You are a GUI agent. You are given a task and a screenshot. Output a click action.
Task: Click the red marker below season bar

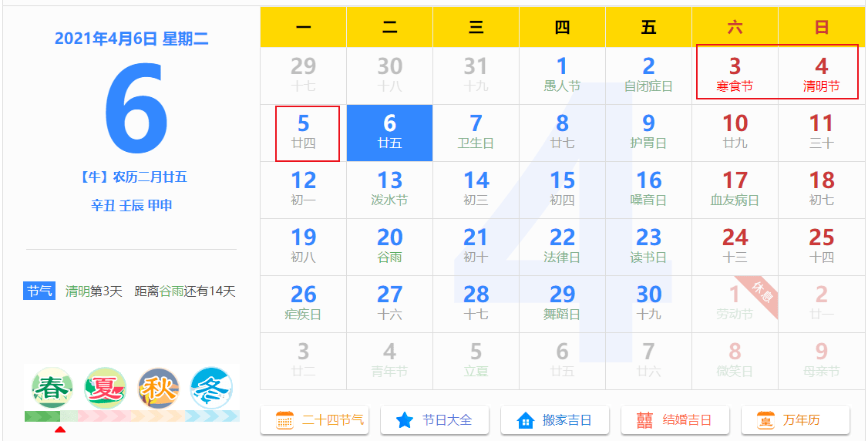click(60, 429)
